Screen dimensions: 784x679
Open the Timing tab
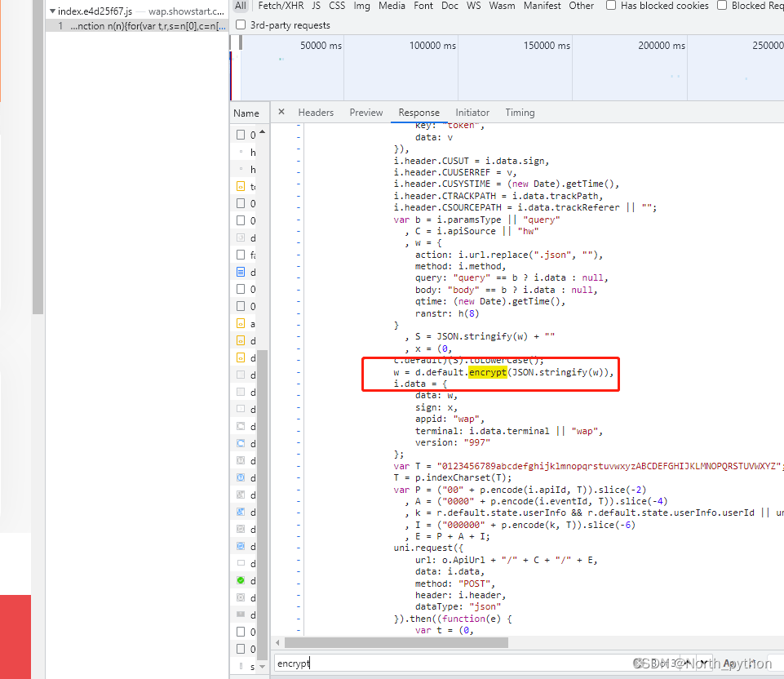tap(520, 113)
